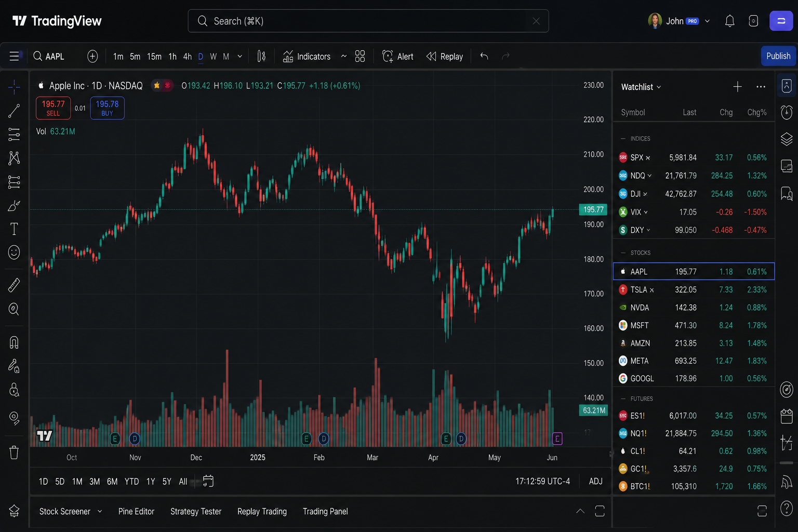
Task: Open the John account dropdown
Action: (680, 21)
